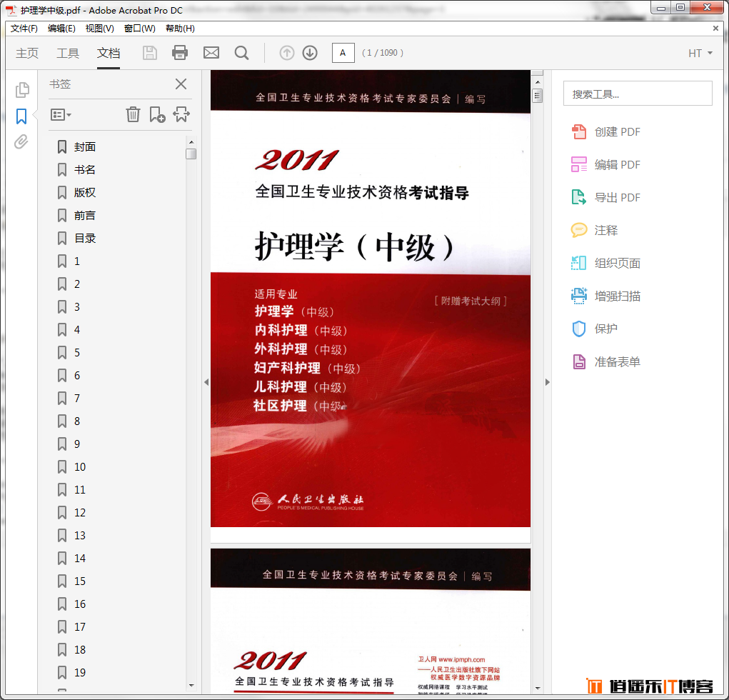The width and height of the screenshot is (729, 700).
Task: Click the 搜索工具 search field
Action: pos(638,94)
